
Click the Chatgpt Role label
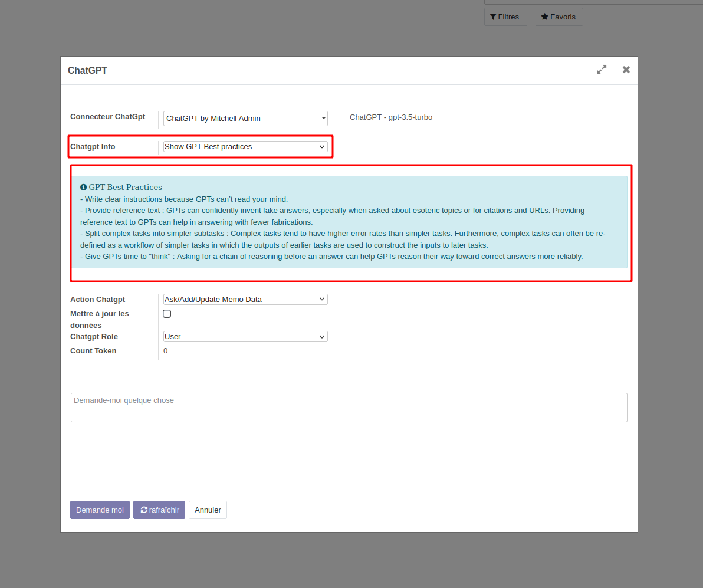pos(94,336)
